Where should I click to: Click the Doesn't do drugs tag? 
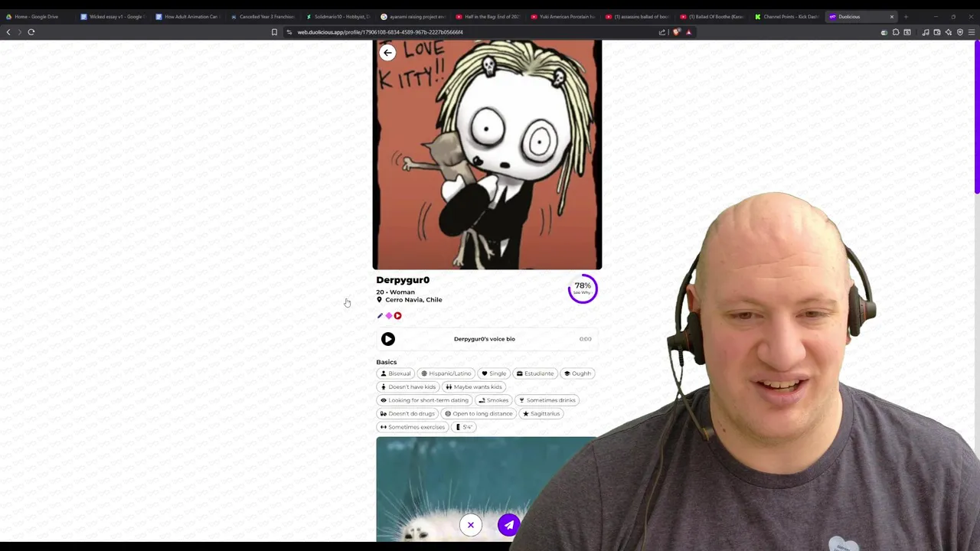408,414
